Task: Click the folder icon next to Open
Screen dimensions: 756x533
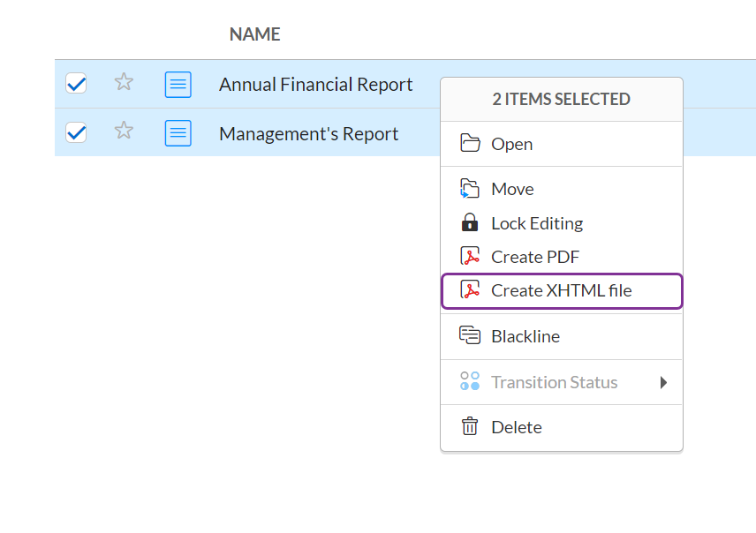Action: pos(470,144)
